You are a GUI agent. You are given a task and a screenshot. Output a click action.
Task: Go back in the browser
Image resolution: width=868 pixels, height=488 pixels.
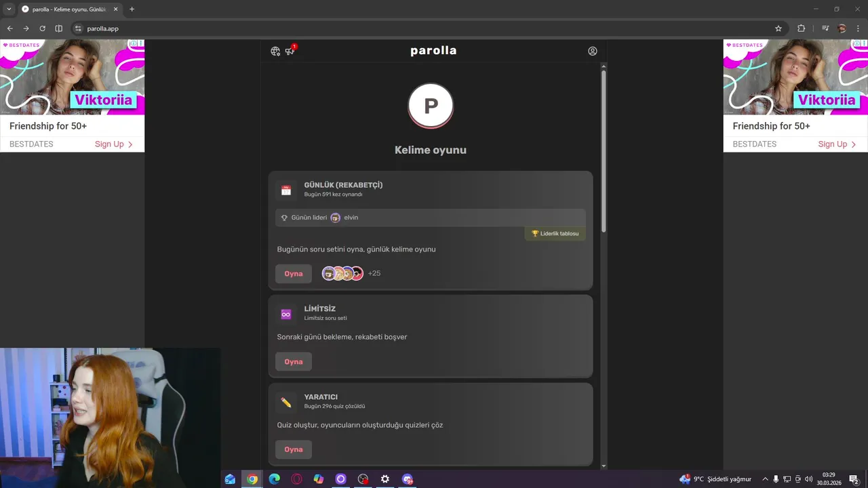pos(9,28)
